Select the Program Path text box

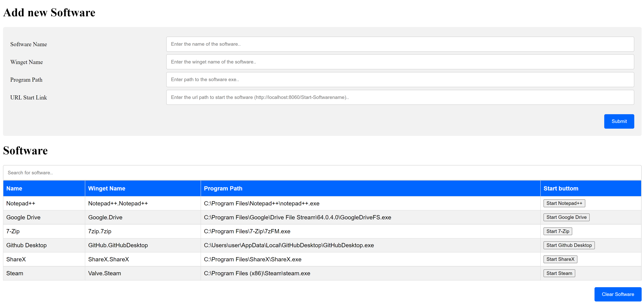(400, 80)
